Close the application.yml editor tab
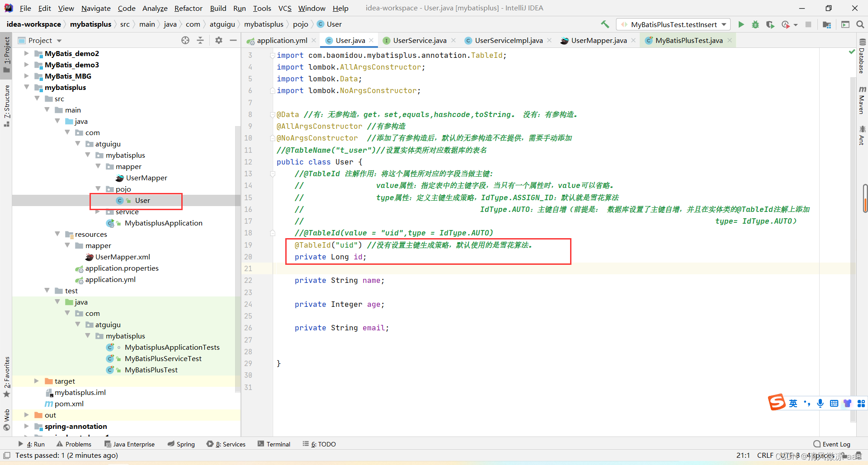 point(314,40)
